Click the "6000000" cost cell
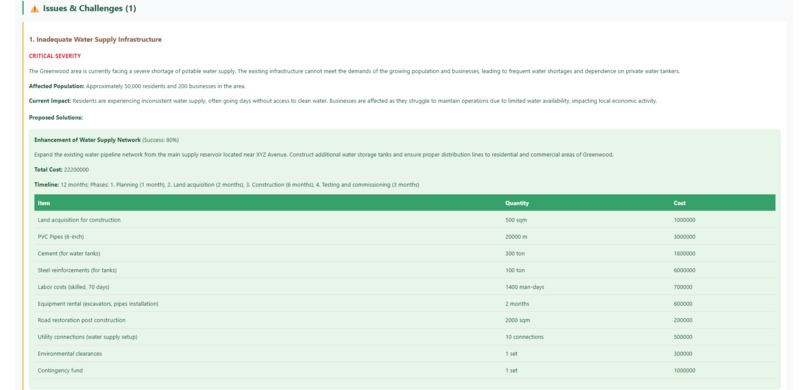 coord(685,270)
